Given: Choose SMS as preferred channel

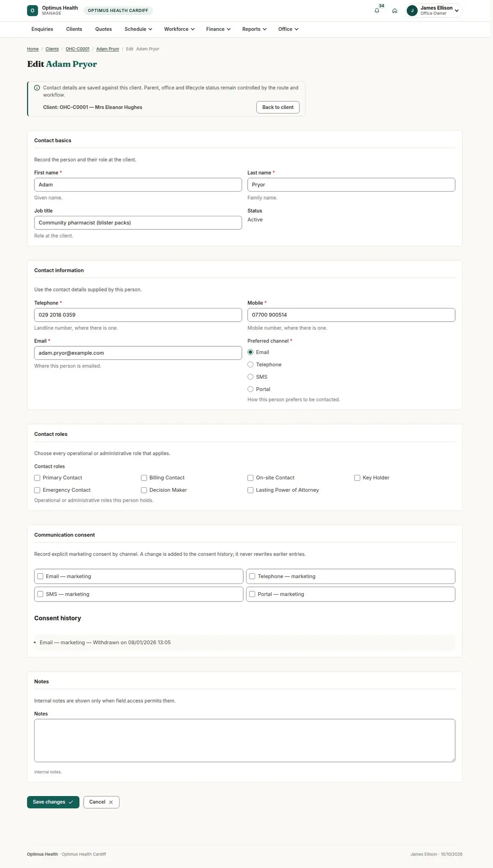Looking at the screenshot, I should pos(250,377).
